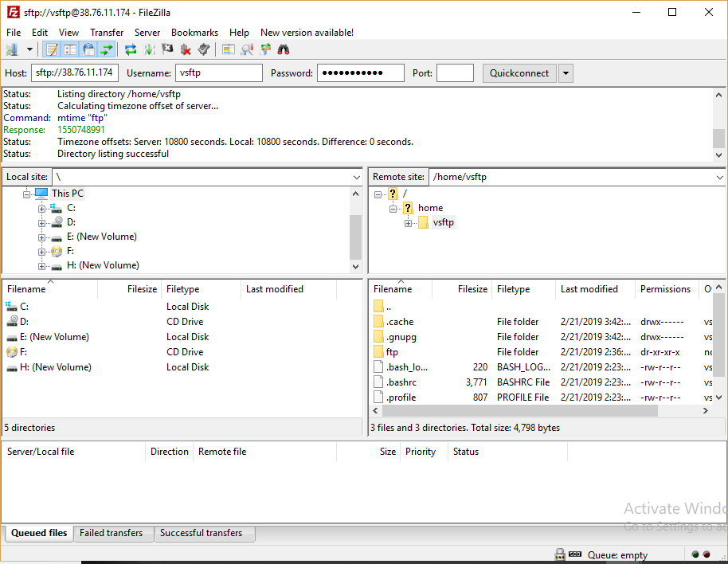
Task: Click message log vertical scrollbar thumb
Action: click(718, 139)
